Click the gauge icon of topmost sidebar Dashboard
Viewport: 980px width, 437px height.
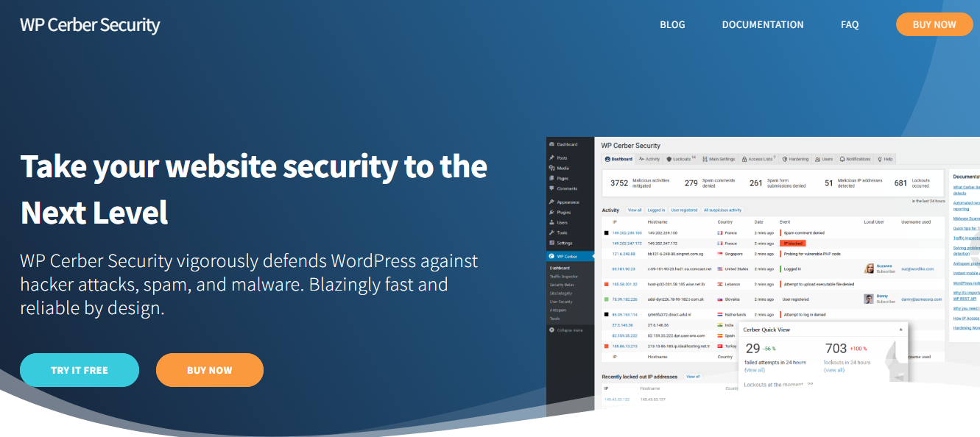(x=551, y=144)
